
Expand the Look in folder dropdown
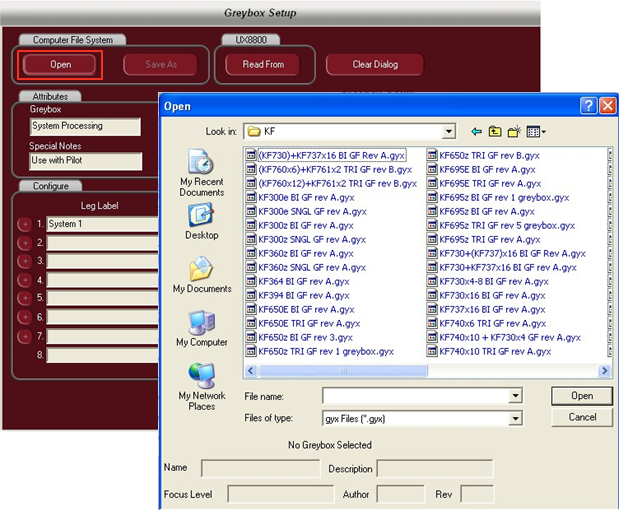click(x=449, y=131)
